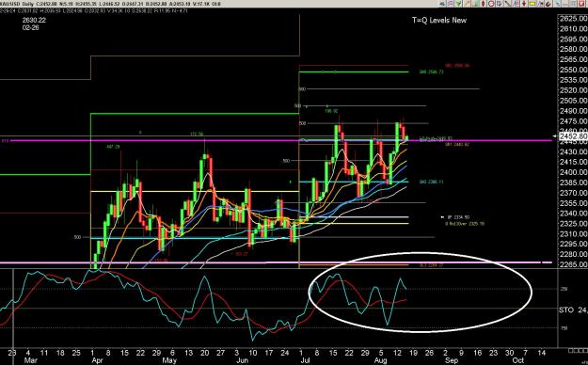Image resolution: width=588 pixels, height=365 pixels.
Task: Click the 2625.00 price axis label
Action: tap(573, 19)
